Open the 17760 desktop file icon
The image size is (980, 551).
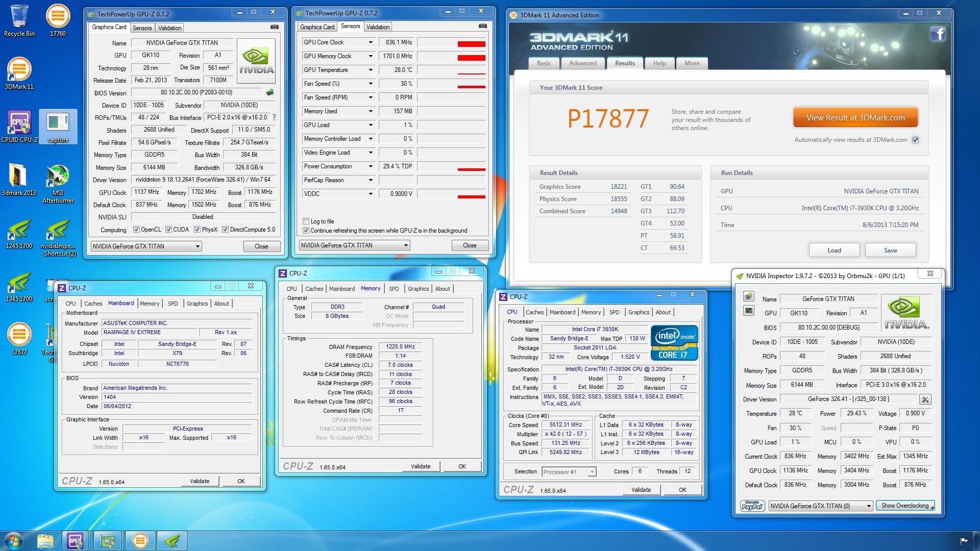[x=58, y=20]
